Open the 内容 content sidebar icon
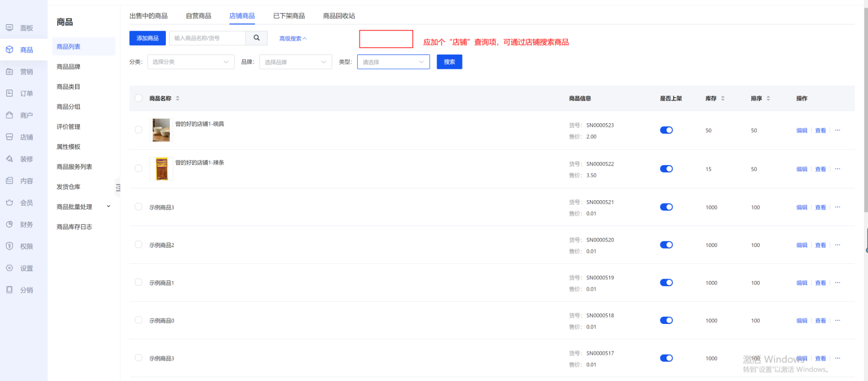868x381 pixels. (10, 181)
